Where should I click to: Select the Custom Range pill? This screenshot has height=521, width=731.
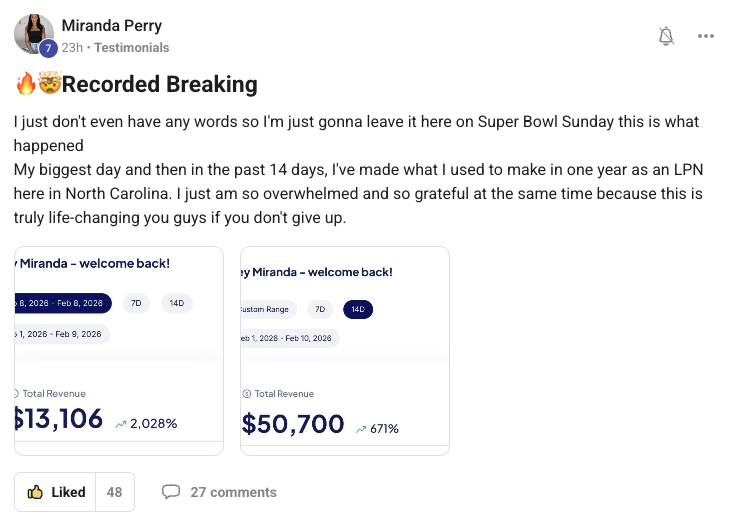point(265,309)
